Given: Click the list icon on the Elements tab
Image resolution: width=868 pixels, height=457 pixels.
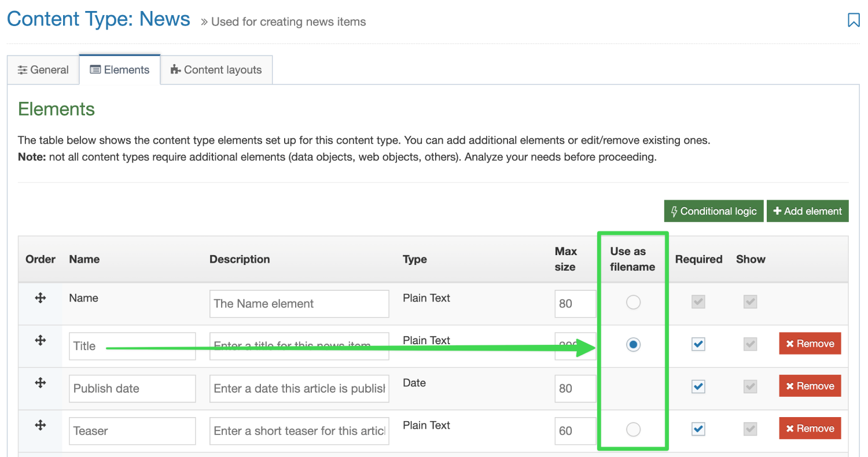Looking at the screenshot, I should click(x=94, y=69).
